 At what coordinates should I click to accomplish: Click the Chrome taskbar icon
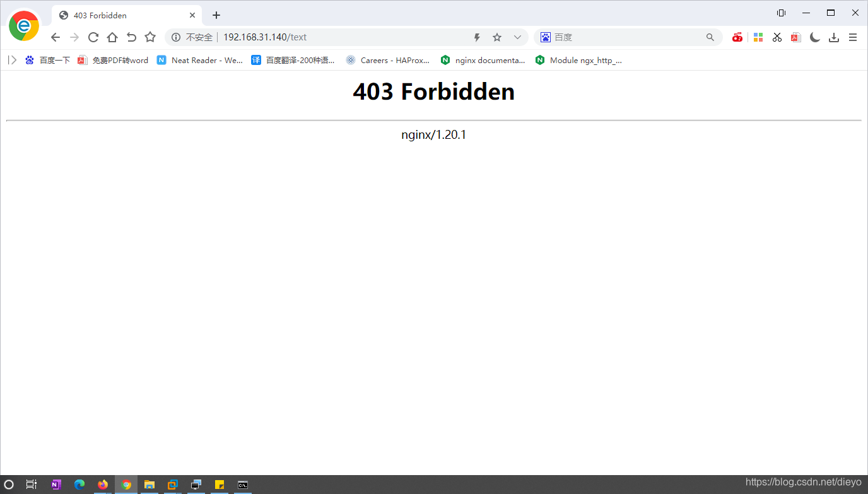126,485
